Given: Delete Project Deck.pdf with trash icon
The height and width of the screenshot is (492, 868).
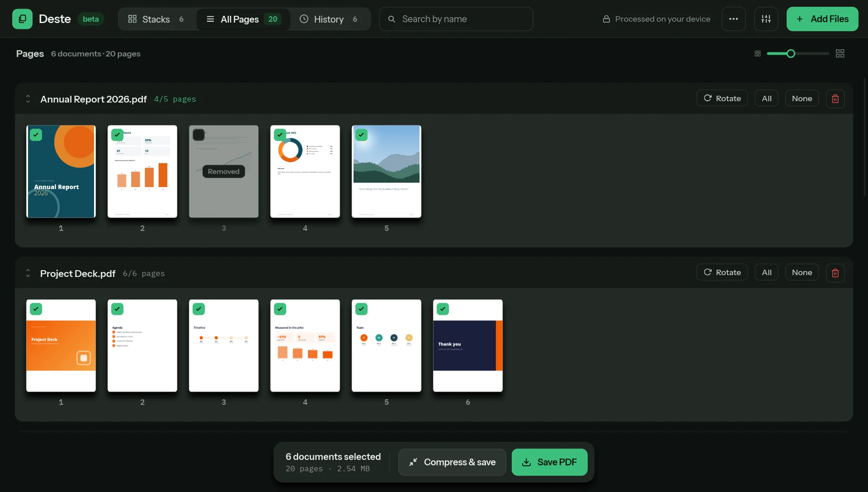Looking at the screenshot, I should [x=835, y=273].
